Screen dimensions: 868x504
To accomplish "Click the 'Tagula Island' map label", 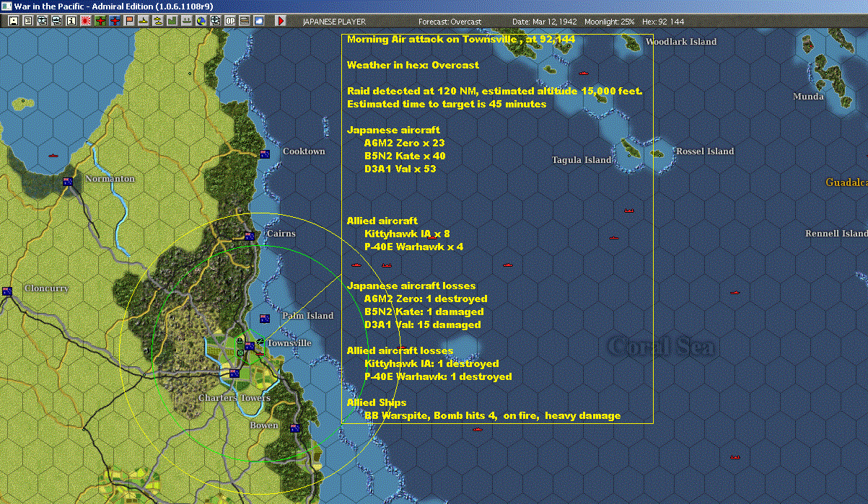I will pyautogui.click(x=582, y=160).
